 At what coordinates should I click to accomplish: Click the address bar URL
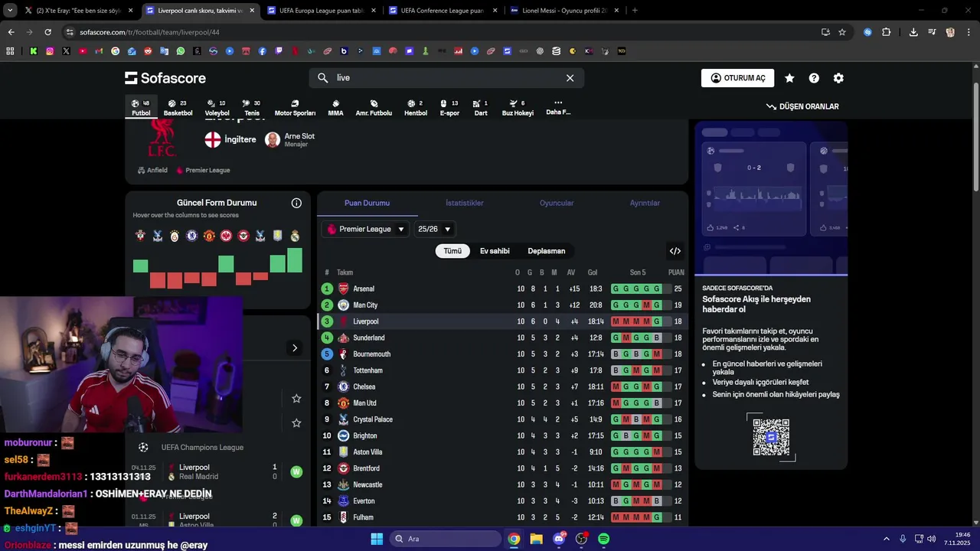click(x=149, y=32)
